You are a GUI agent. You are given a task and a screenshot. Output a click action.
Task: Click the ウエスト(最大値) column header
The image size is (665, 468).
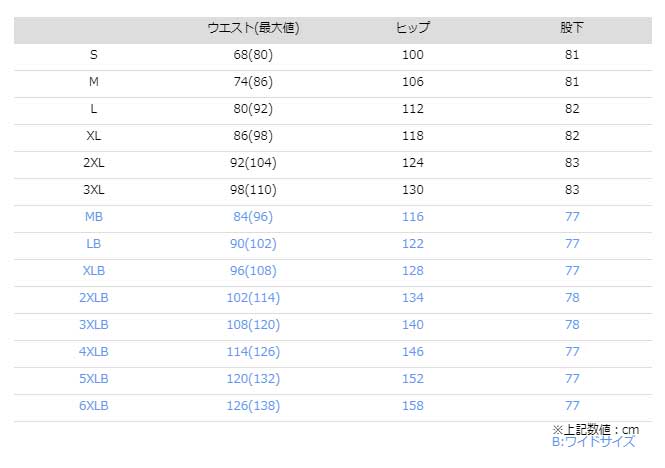pyautogui.click(x=253, y=28)
